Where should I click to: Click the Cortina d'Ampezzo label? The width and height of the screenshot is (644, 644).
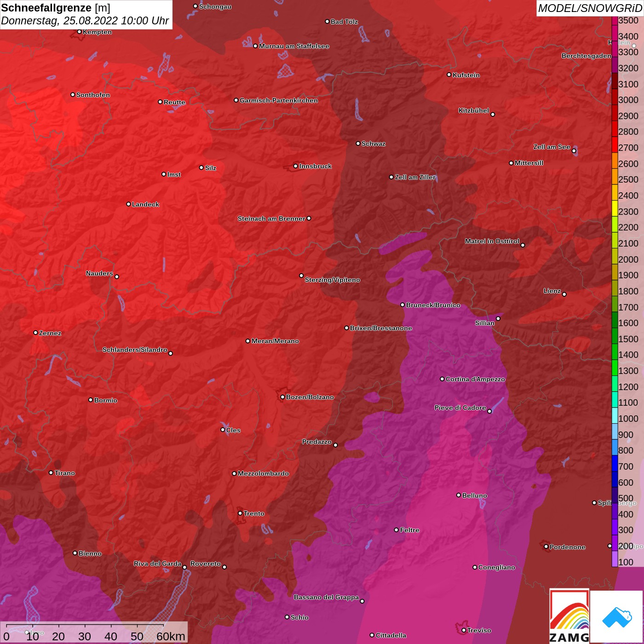click(475, 379)
